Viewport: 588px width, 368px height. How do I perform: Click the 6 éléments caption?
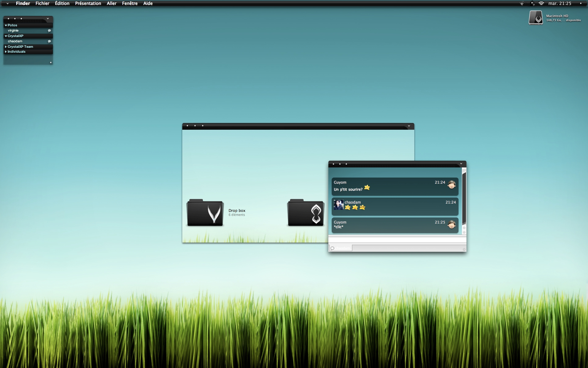click(237, 215)
